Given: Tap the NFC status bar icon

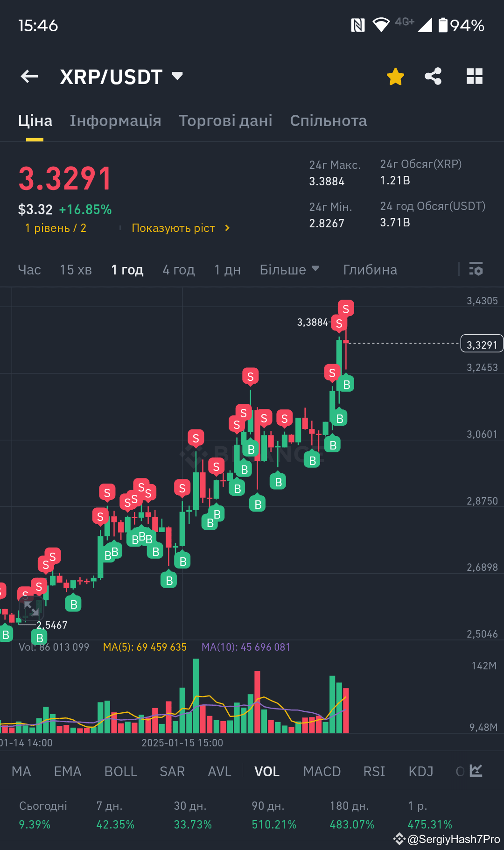Looking at the screenshot, I should [357, 25].
